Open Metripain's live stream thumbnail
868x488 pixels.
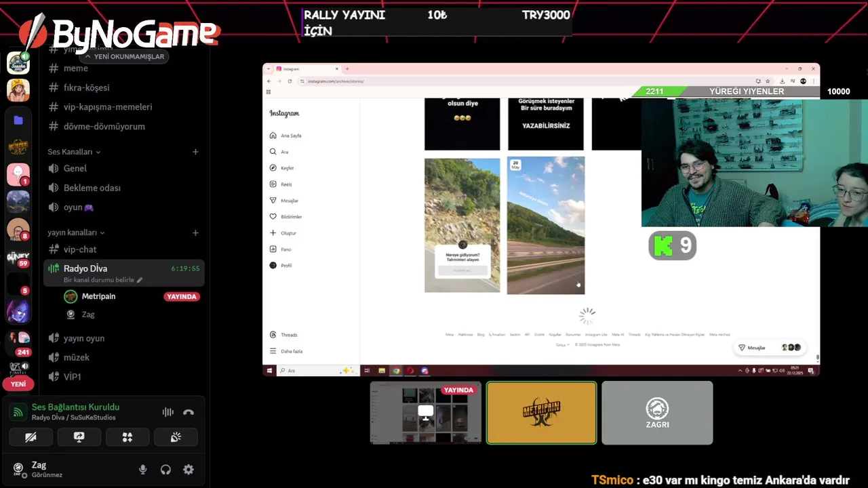point(426,413)
